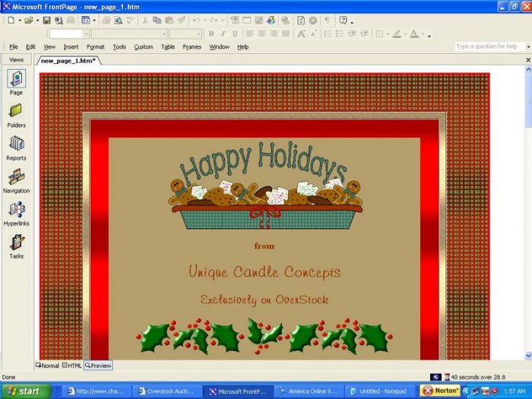Click the Cut scissors icon
532x399 pixels.
(145, 21)
